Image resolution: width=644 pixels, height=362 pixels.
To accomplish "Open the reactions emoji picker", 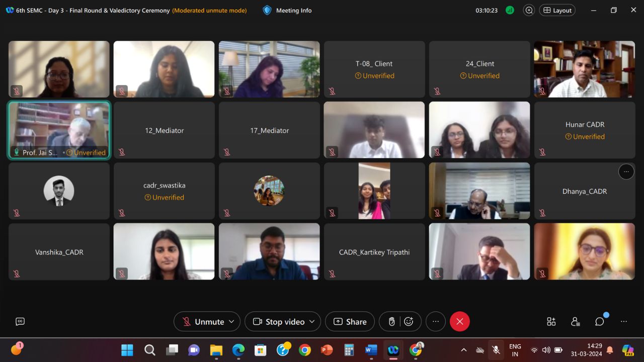I will coord(409,322).
